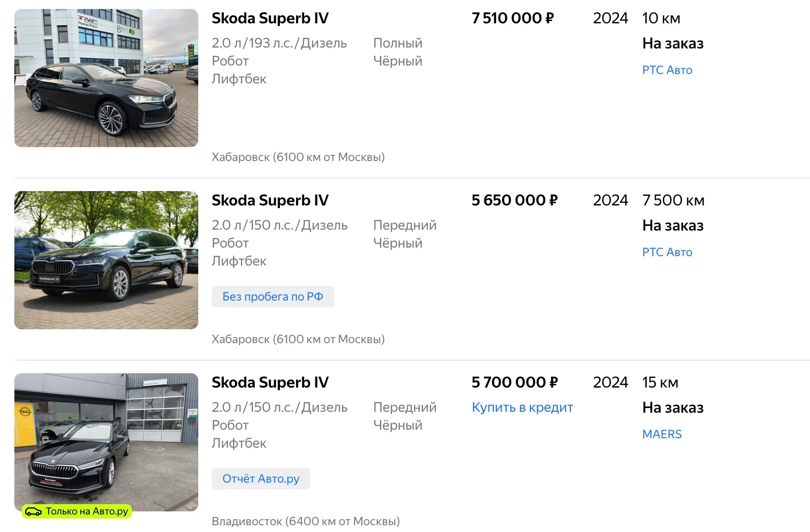Open РТС Авто link on the 7 500 км listing
The width and height of the screenshot is (810, 532).
point(667,252)
